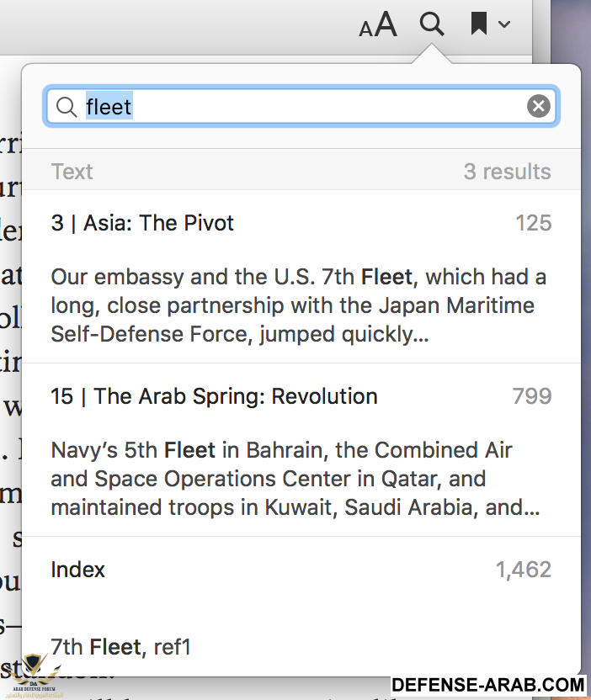
Task: Clear the search field with the X button
Action: (x=539, y=106)
